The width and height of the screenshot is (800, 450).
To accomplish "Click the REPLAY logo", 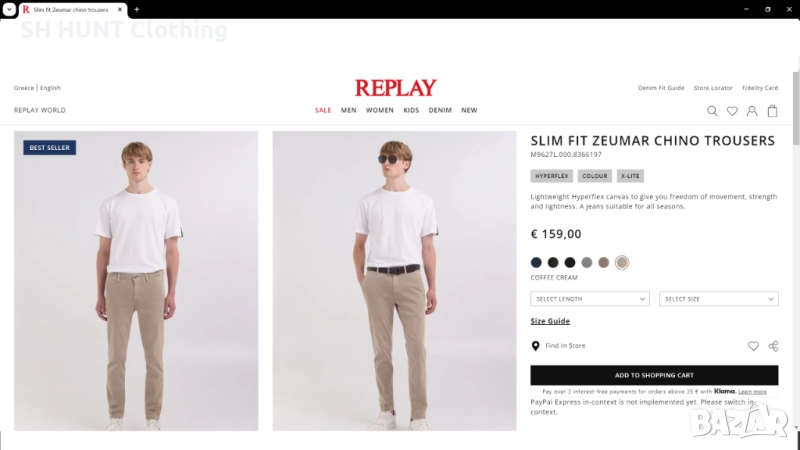I will tap(395, 88).
